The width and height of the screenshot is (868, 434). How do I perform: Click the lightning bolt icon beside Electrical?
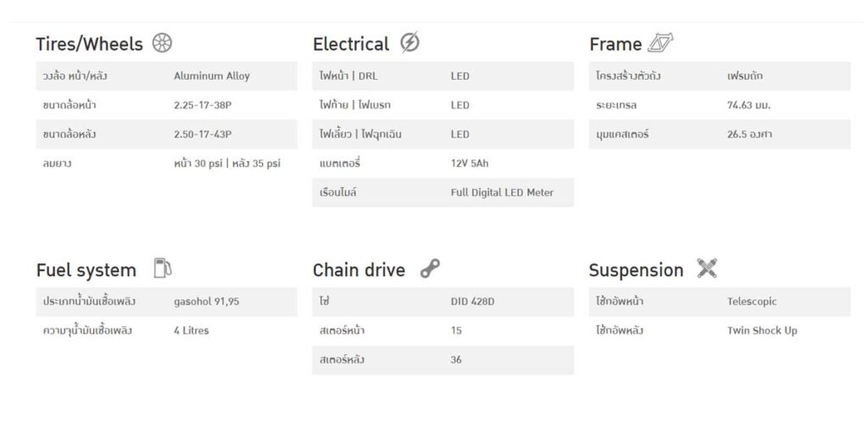[x=409, y=42]
